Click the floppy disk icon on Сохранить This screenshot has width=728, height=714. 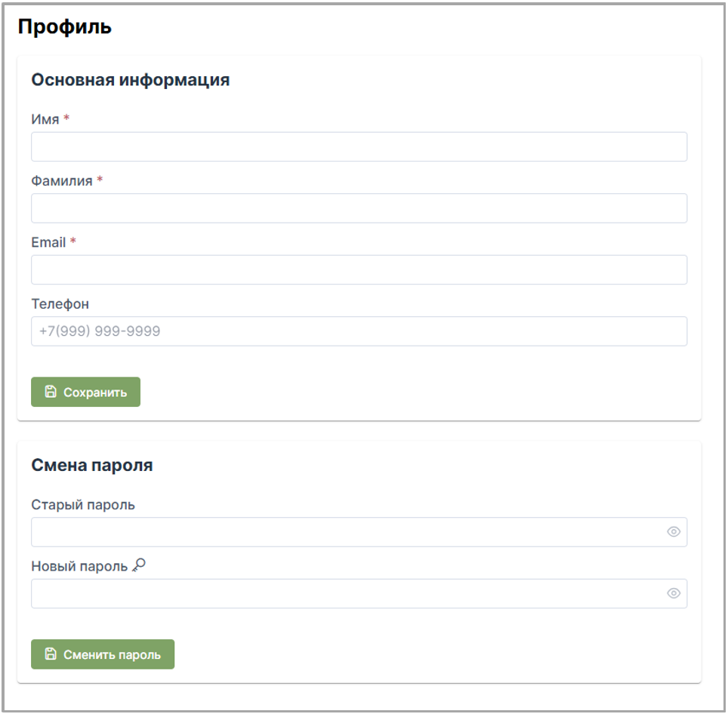pyautogui.click(x=51, y=392)
